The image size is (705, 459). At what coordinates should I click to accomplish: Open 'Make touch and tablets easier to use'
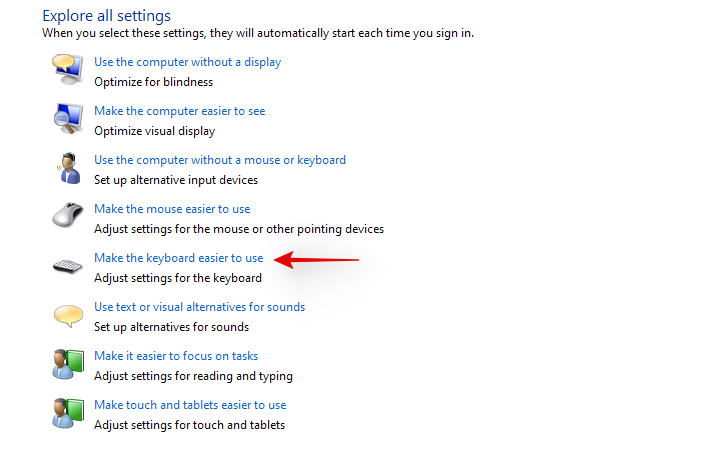(190, 405)
